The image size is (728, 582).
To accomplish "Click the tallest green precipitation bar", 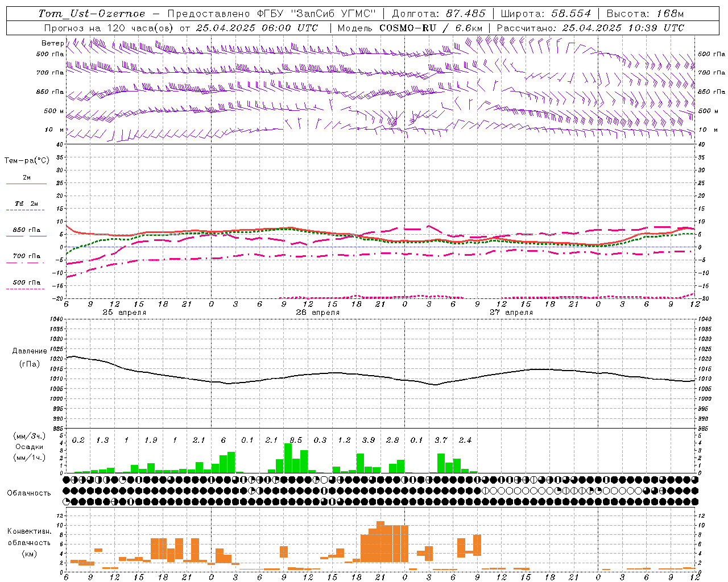I will pos(288,458).
